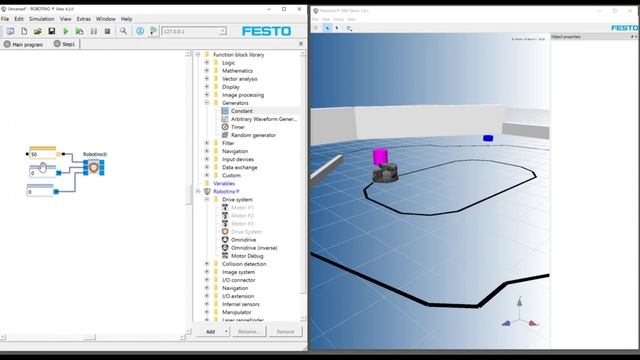Expand the Image system folder
The width and height of the screenshot is (640, 360).
[x=207, y=272]
